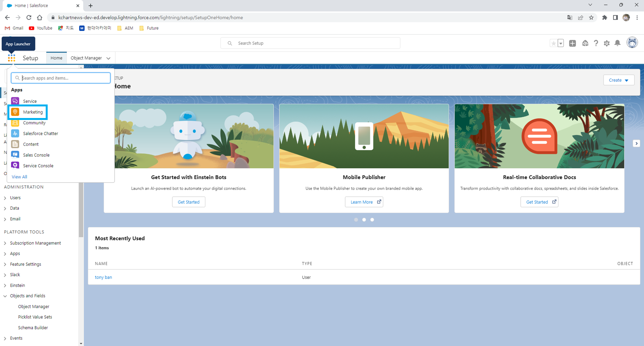The width and height of the screenshot is (644, 346).
Task: Advance the carousel with the right arrow
Action: [x=636, y=143]
